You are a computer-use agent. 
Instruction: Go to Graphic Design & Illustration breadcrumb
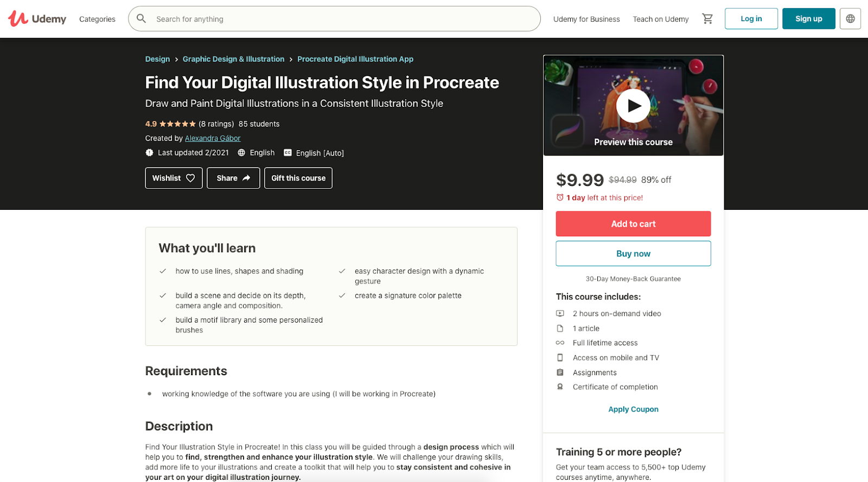pyautogui.click(x=233, y=59)
